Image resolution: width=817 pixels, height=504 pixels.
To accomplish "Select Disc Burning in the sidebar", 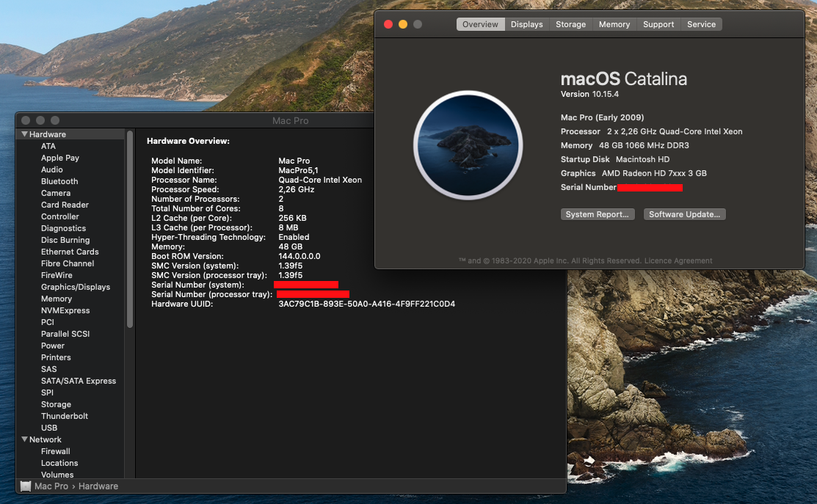I will coord(65,240).
